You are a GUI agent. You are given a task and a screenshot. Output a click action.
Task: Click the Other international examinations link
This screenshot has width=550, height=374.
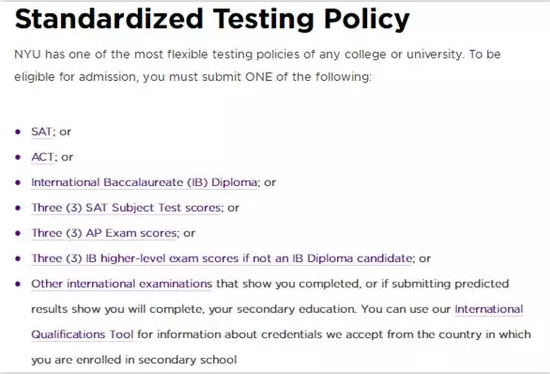[121, 283]
